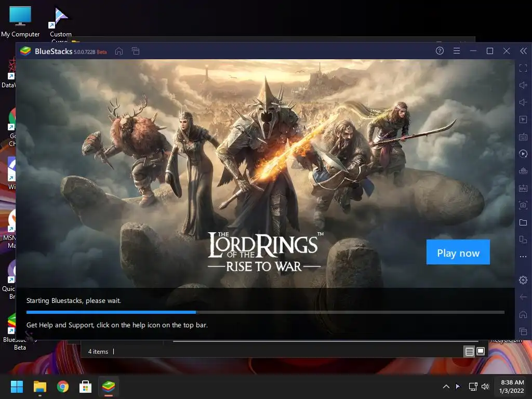Open volume control in system tray
The width and height of the screenshot is (532, 399).
(x=485, y=387)
